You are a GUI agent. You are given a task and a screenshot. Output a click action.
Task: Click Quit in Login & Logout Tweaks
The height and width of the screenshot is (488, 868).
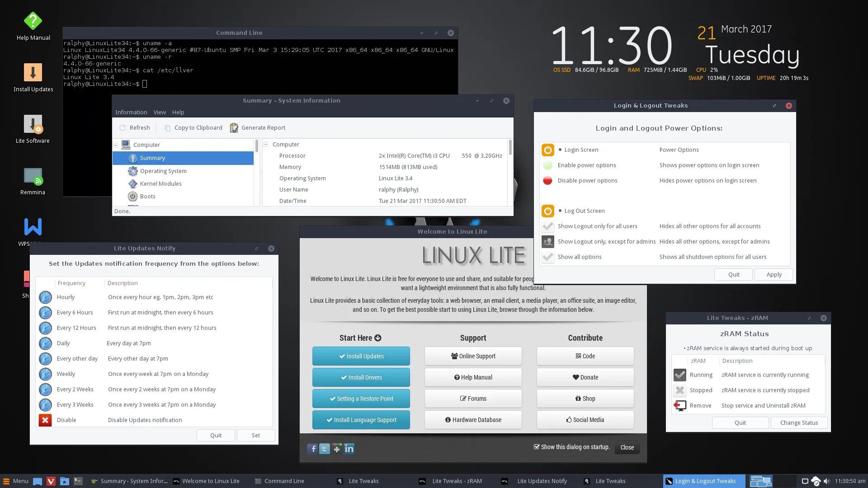[734, 275]
